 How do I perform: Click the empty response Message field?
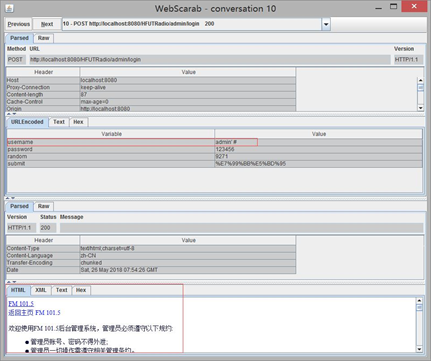[241, 228]
